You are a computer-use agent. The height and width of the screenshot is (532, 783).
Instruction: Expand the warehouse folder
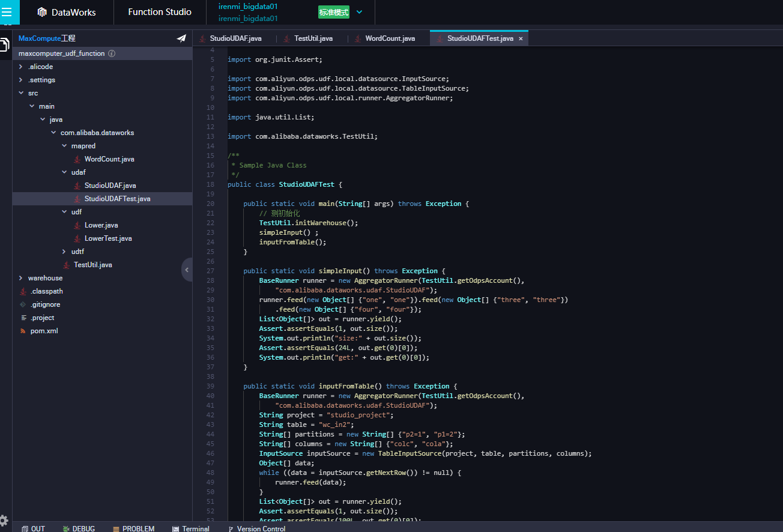(20, 278)
